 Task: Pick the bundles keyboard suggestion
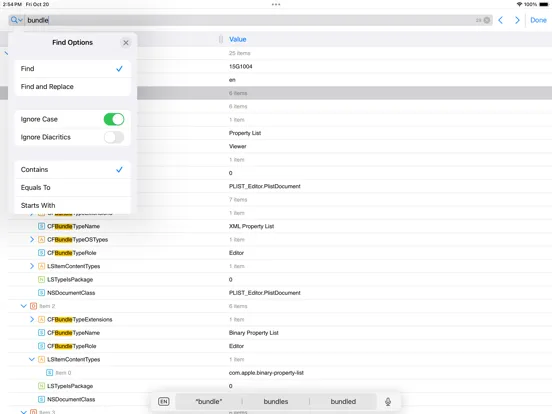click(x=276, y=402)
